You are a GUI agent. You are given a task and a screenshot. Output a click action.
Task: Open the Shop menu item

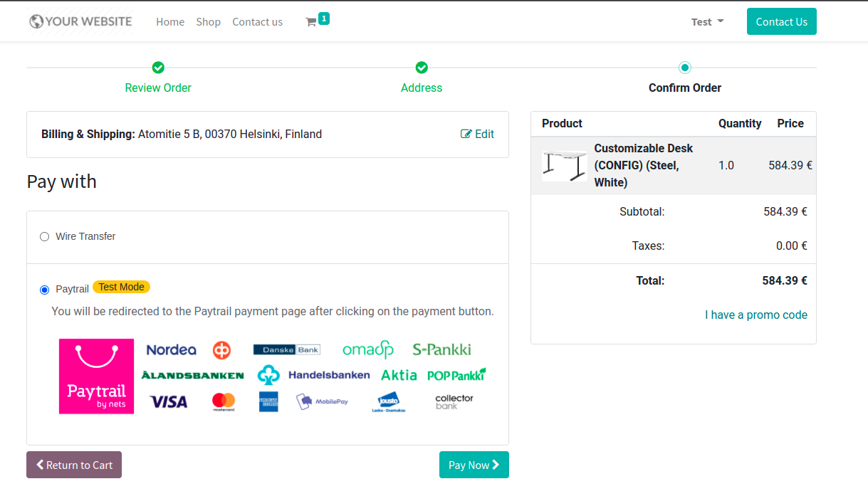pos(209,22)
